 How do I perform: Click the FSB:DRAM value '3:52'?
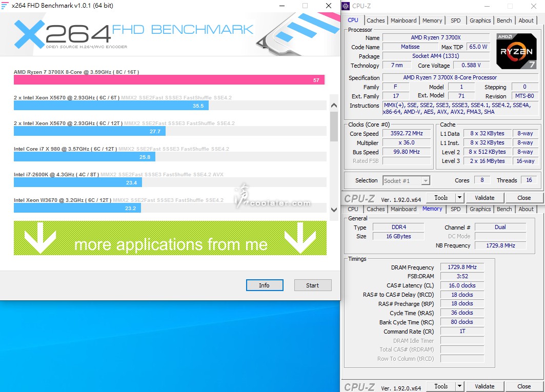(462, 276)
